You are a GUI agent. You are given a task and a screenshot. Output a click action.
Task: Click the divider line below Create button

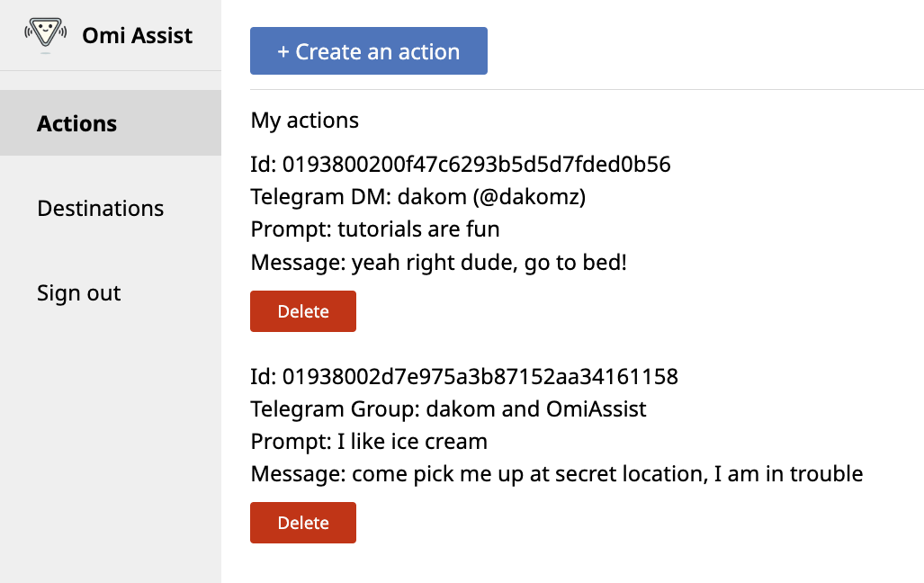[587, 90]
